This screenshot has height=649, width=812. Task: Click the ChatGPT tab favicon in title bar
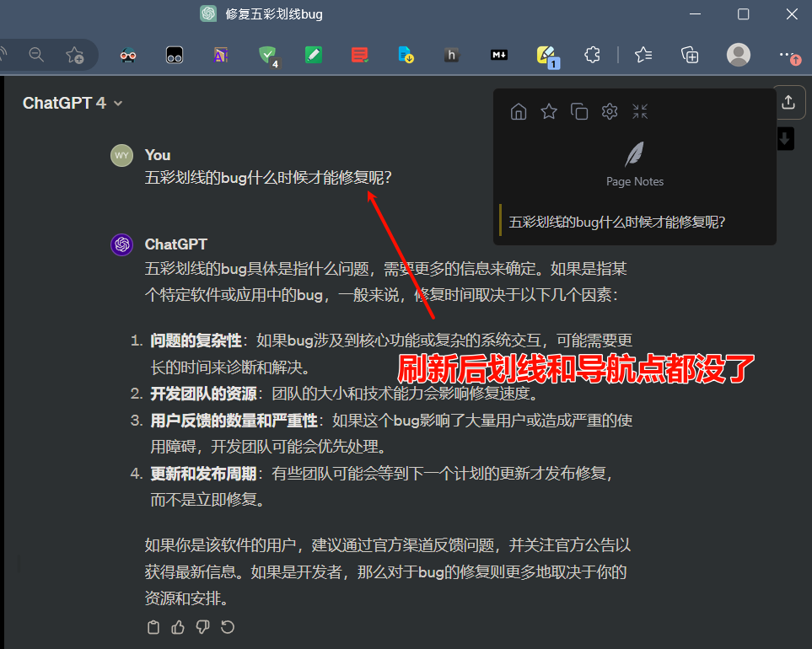click(208, 14)
